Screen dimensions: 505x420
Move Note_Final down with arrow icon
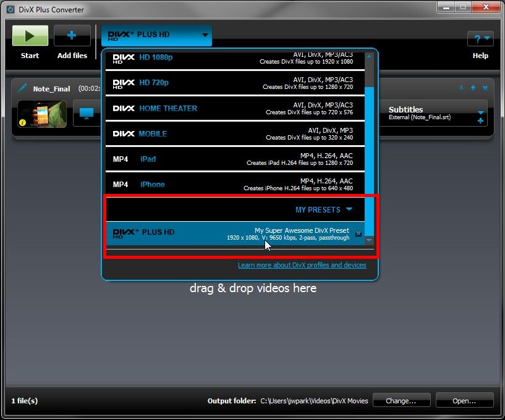pyautogui.click(x=461, y=88)
